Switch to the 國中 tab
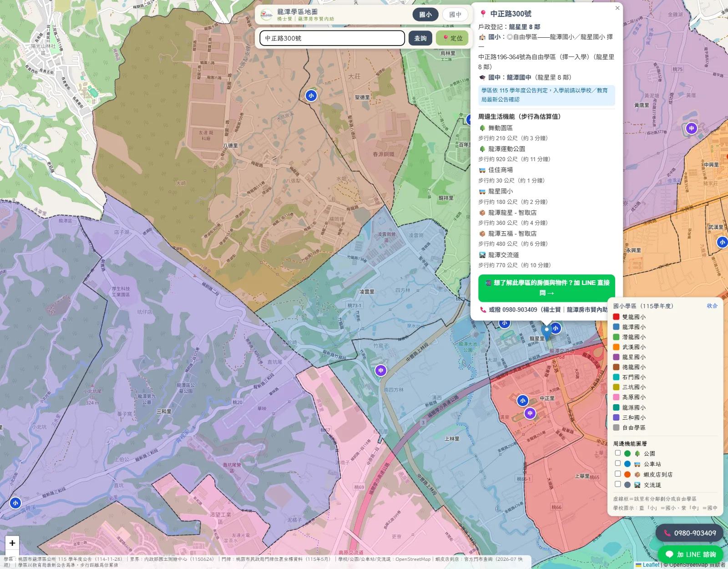Viewport: 728px width, 569px height. [455, 15]
